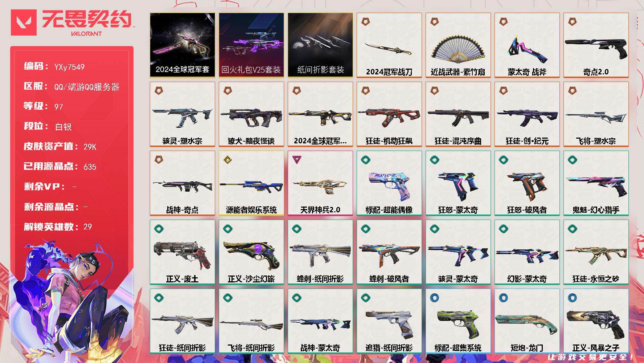Choose the 标配-超能偶像 pistol skin
Image resolution: width=644 pixels, height=363 pixels.
coord(389,183)
